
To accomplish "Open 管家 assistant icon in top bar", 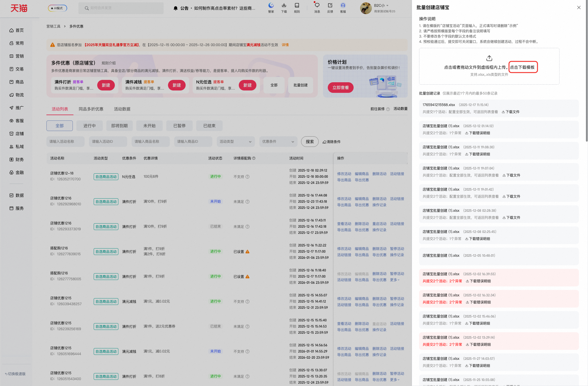I will coord(271,5).
